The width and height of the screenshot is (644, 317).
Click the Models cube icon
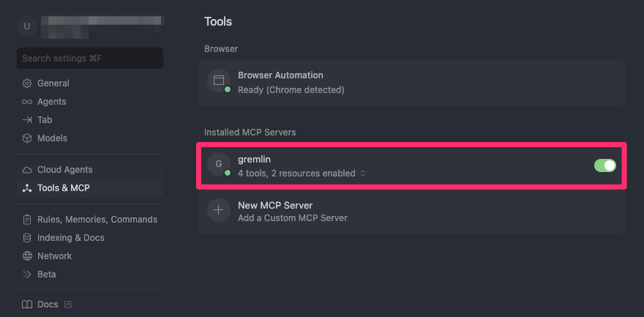tap(27, 138)
